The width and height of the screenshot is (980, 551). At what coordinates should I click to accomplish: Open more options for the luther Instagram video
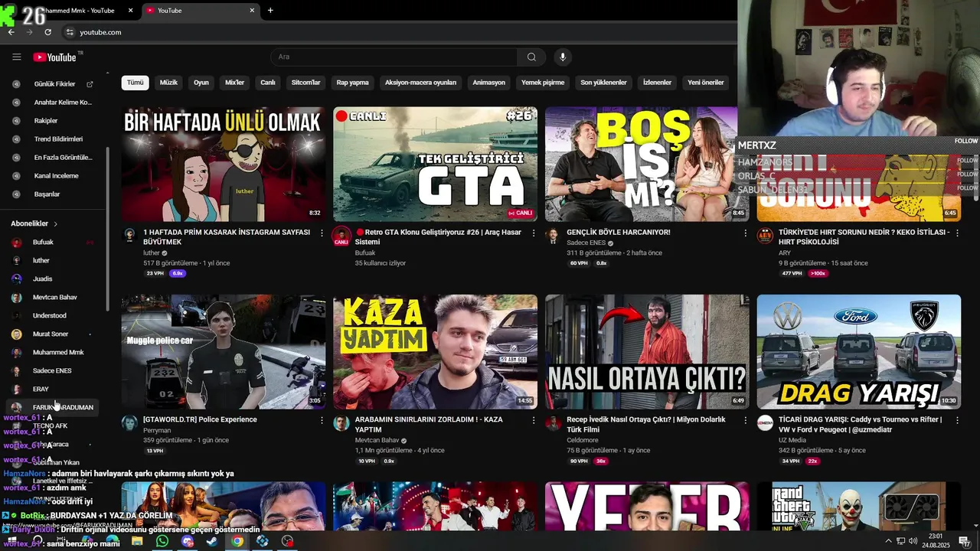click(322, 233)
